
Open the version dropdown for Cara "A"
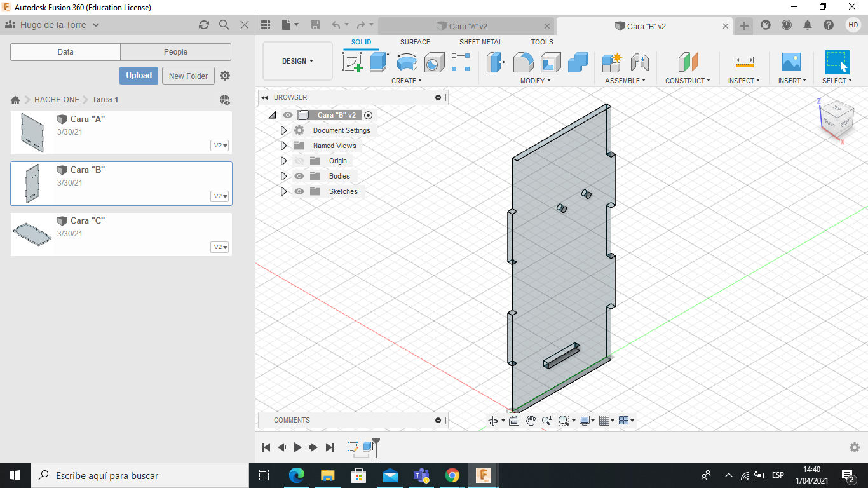point(220,146)
